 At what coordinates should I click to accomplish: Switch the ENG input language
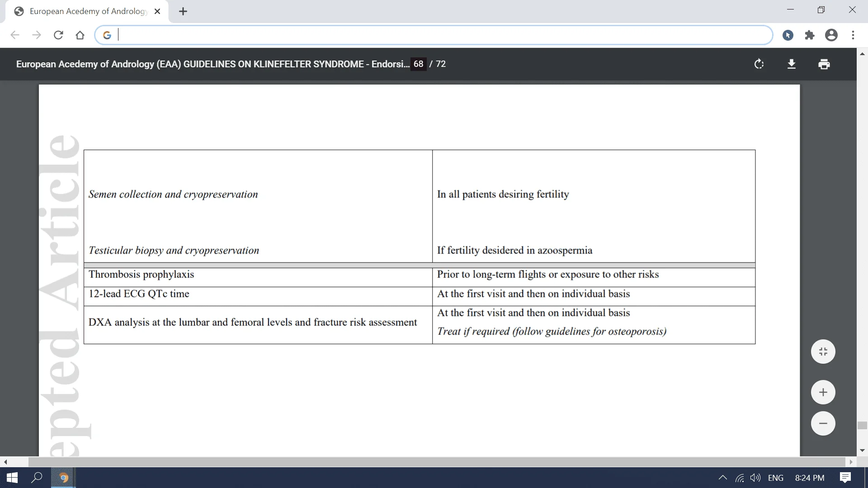[776, 478]
